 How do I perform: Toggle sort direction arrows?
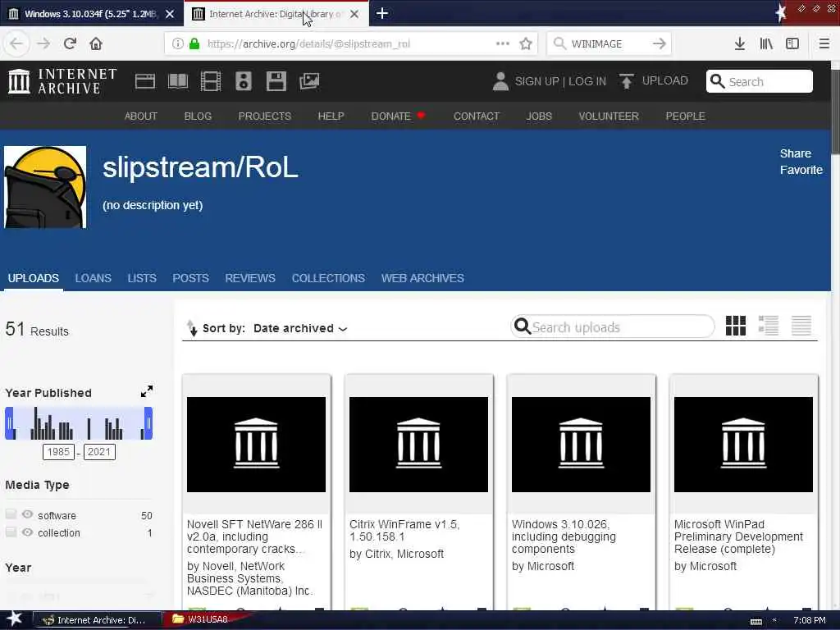point(191,328)
